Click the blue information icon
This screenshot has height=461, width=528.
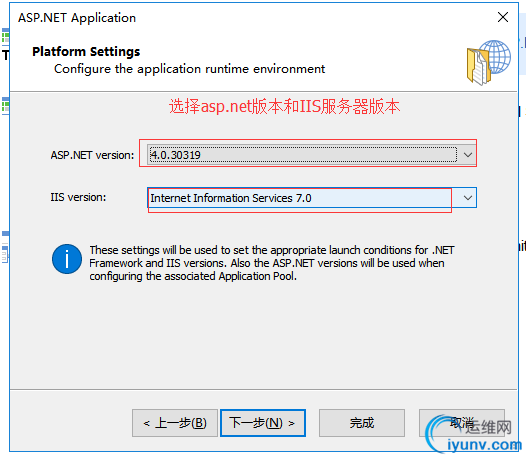click(67, 259)
